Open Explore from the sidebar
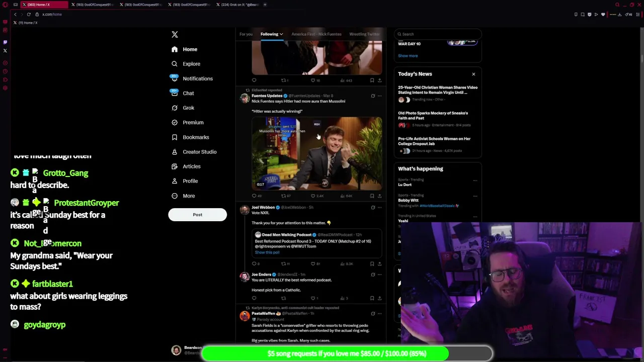 pos(186,64)
